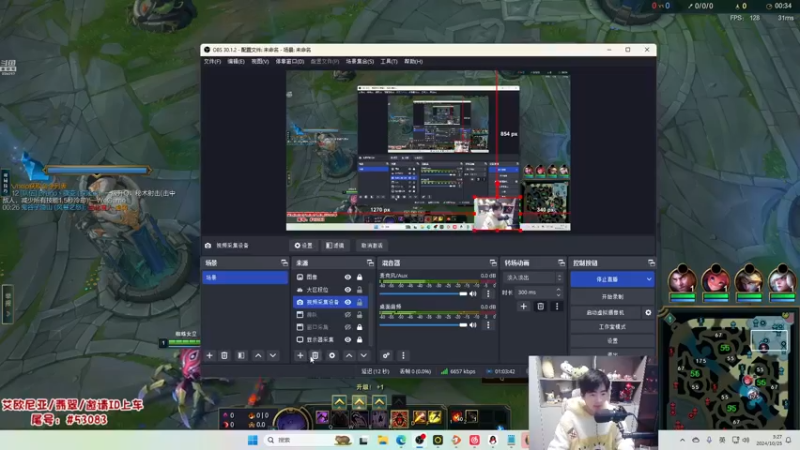Toggle visibility of the 大区段位 source

pos(347,289)
